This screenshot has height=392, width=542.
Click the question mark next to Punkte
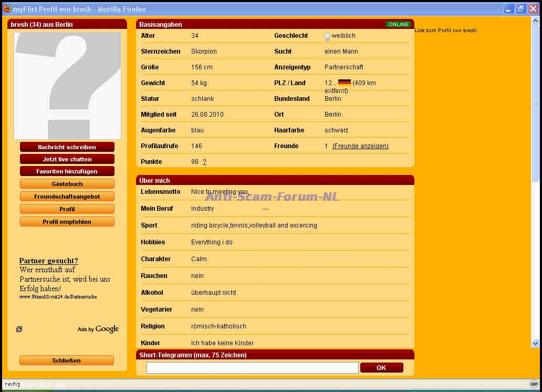(x=204, y=162)
